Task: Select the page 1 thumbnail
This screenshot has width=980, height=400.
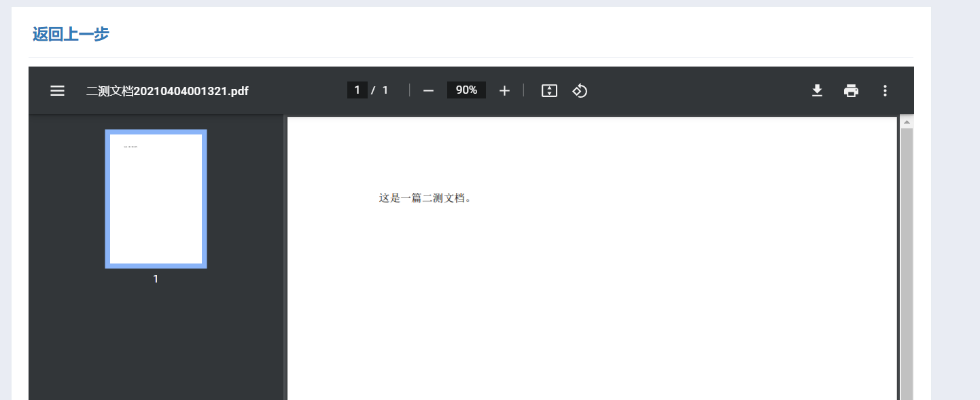Action: pyautogui.click(x=156, y=198)
